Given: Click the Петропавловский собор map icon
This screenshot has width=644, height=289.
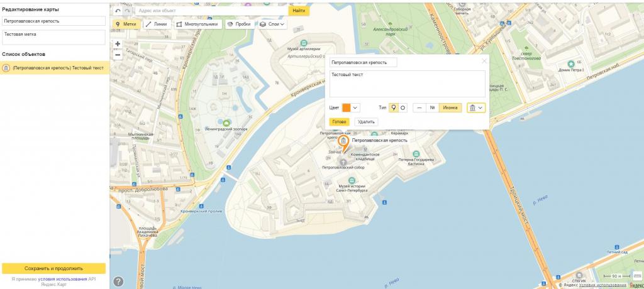Looking at the screenshot, I should point(343,161).
